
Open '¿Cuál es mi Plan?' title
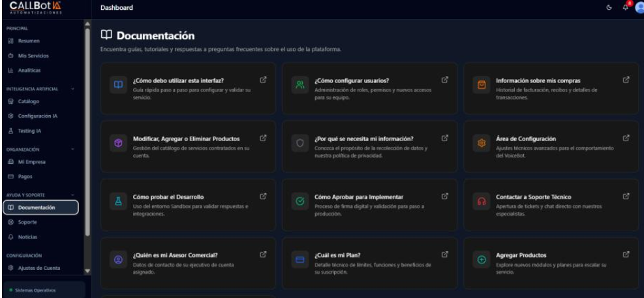click(x=337, y=255)
